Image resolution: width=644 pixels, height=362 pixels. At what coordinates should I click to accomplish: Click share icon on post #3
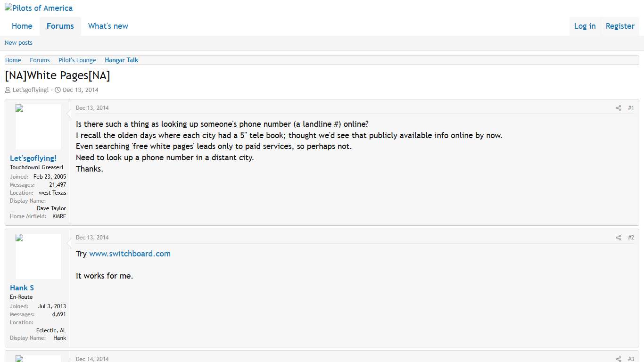619,359
